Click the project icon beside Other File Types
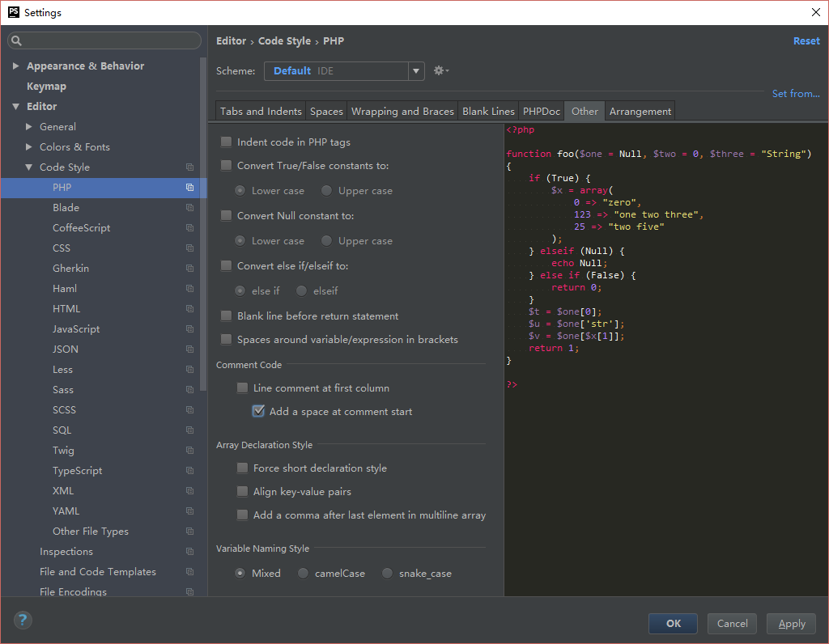Screen dimensions: 829x644 point(189,532)
